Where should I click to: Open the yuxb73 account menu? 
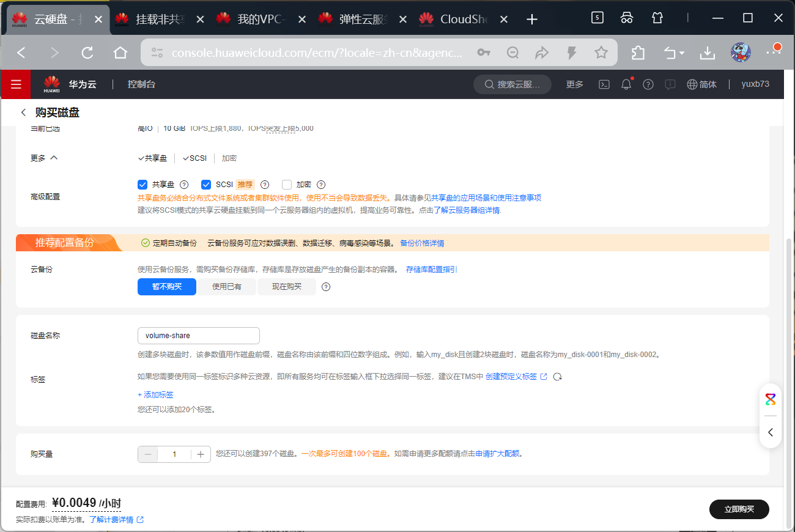coord(755,84)
